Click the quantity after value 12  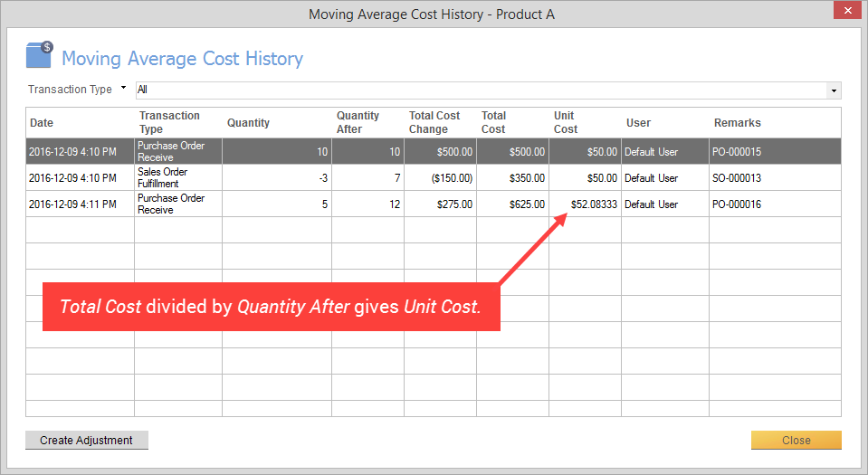pyautogui.click(x=368, y=204)
